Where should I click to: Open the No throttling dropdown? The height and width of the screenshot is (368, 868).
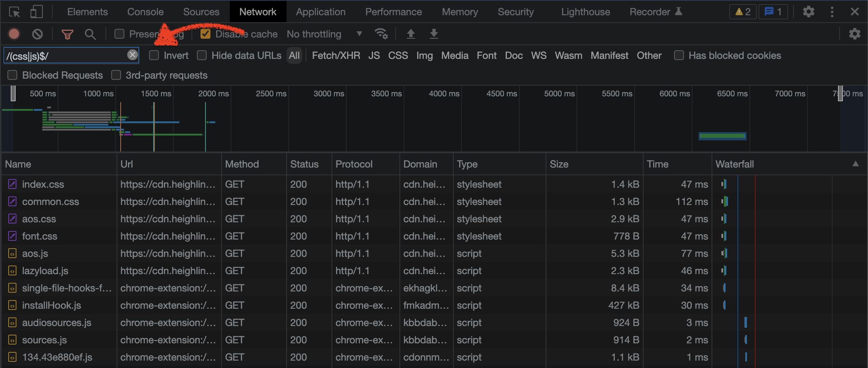tap(324, 34)
